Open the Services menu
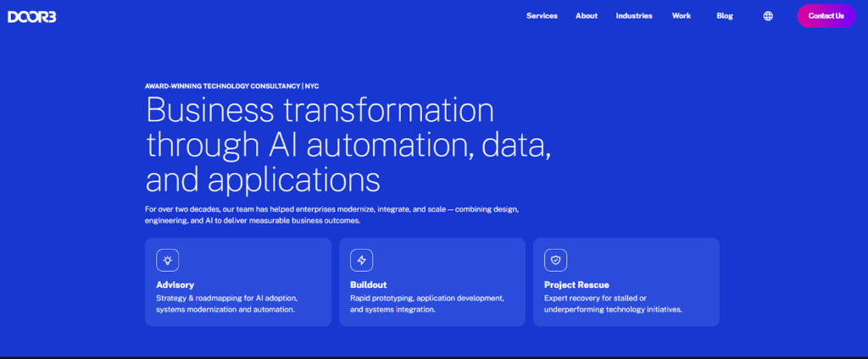 (542, 16)
